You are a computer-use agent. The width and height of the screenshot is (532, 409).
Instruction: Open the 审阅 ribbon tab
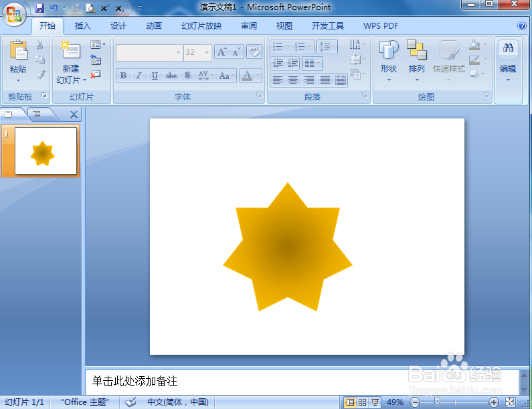249,26
